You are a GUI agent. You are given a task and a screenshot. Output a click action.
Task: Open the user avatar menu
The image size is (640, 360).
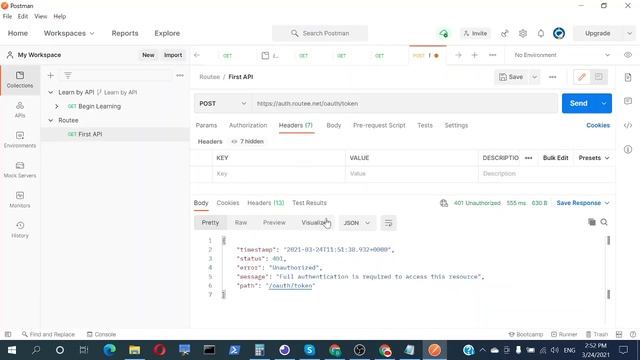pos(559,33)
